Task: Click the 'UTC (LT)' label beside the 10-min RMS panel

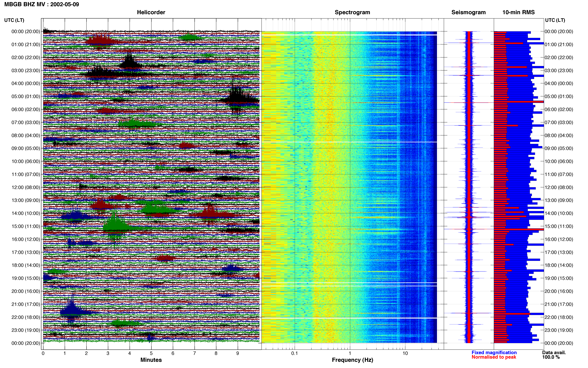Action: tap(555, 20)
